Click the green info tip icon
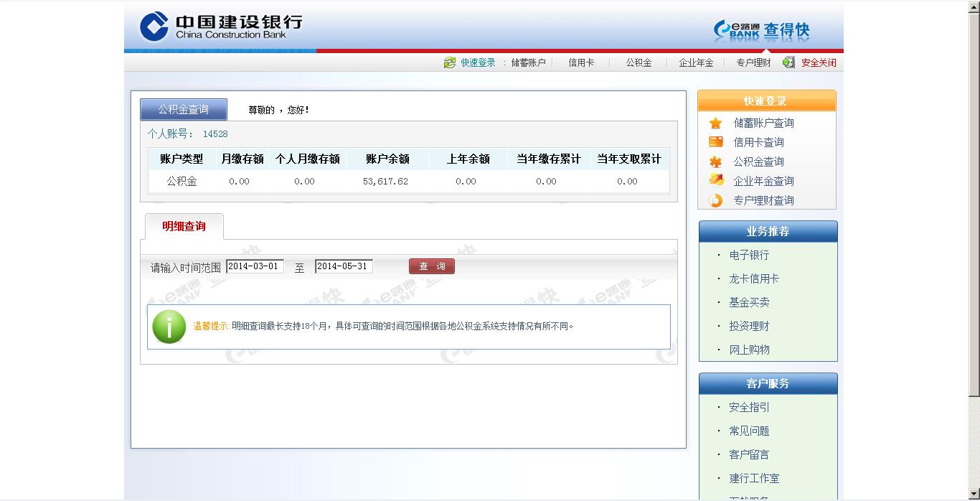Image resolution: width=980 pixels, height=501 pixels. (169, 327)
